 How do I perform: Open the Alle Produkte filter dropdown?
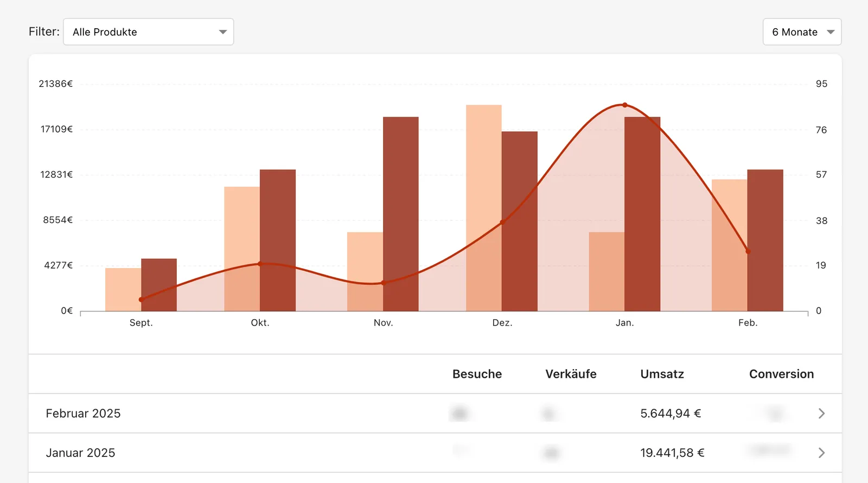click(148, 32)
